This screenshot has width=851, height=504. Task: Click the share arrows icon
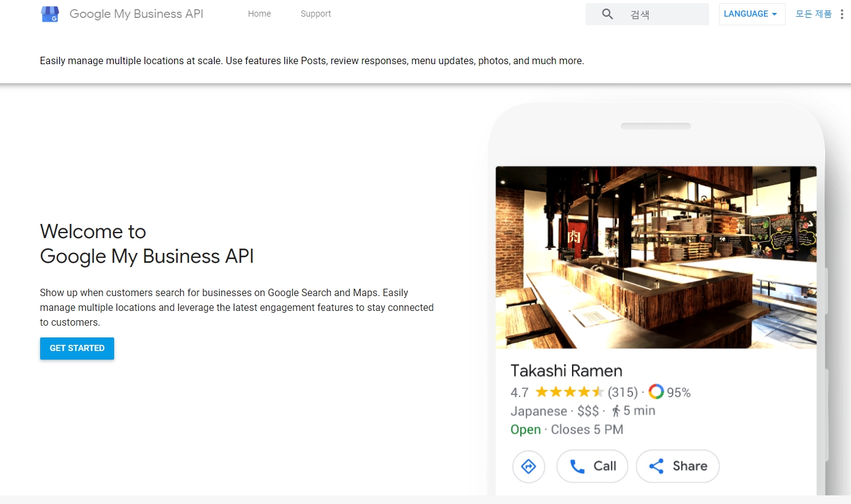tap(656, 466)
